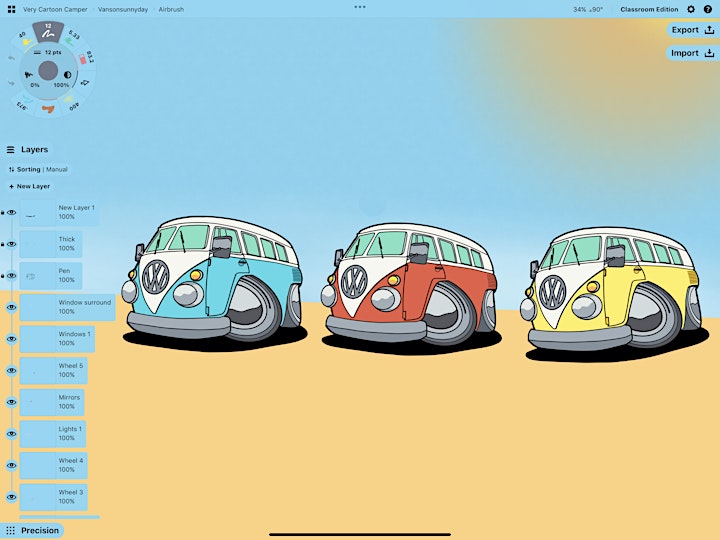This screenshot has height=540, width=720.
Task: Select the selection arrow tool on wheel
Action: (x=84, y=83)
